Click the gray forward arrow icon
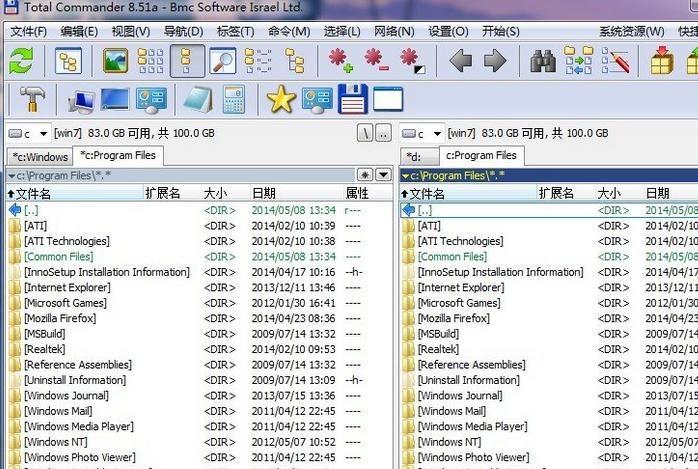 [x=495, y=61]
